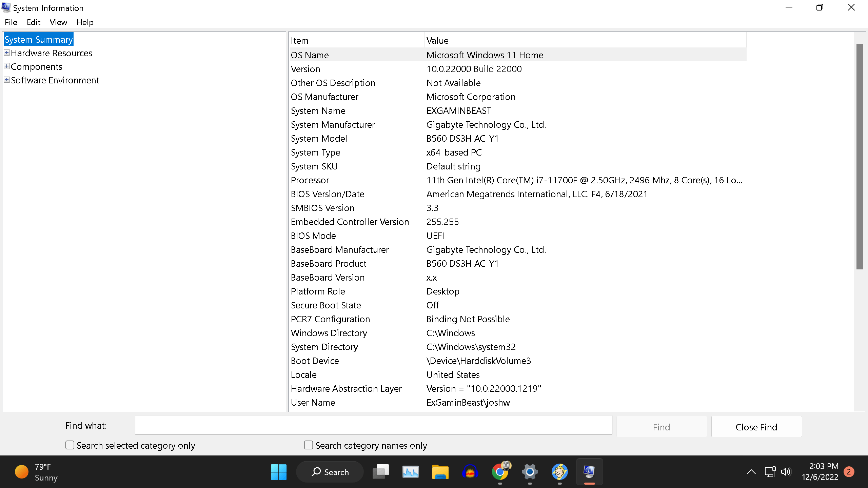The width and height of the screenshot is (868, 488).
Task: Check the 79°F Sunny weather widget
Action: point(36,471)
